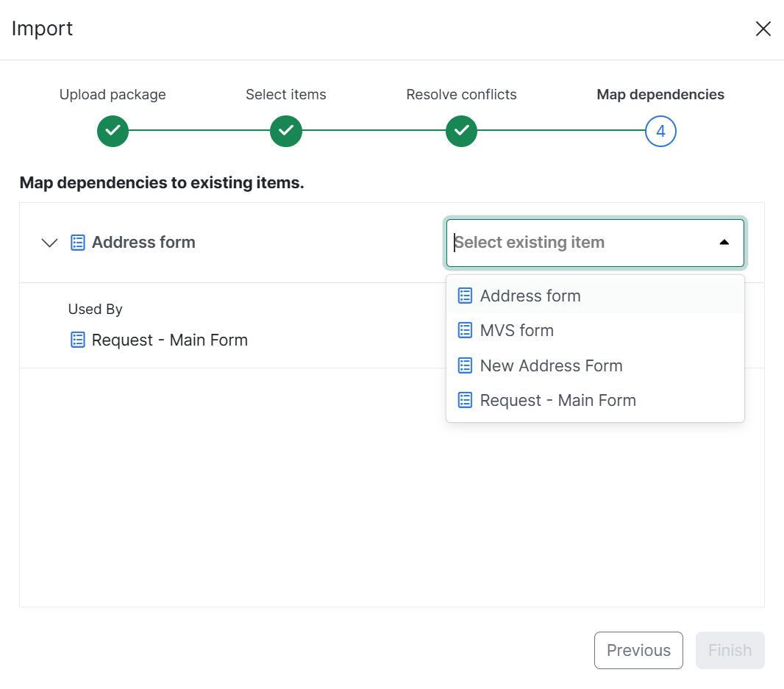Close the Import dialog
This screenshot has width=784, height=689.
pyautogui.click(x=763, y=29)
